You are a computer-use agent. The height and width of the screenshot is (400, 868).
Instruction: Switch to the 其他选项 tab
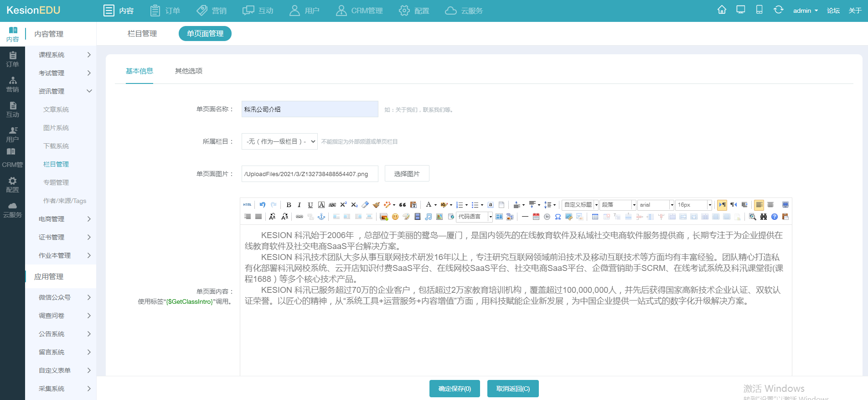[x=189, y=71]
